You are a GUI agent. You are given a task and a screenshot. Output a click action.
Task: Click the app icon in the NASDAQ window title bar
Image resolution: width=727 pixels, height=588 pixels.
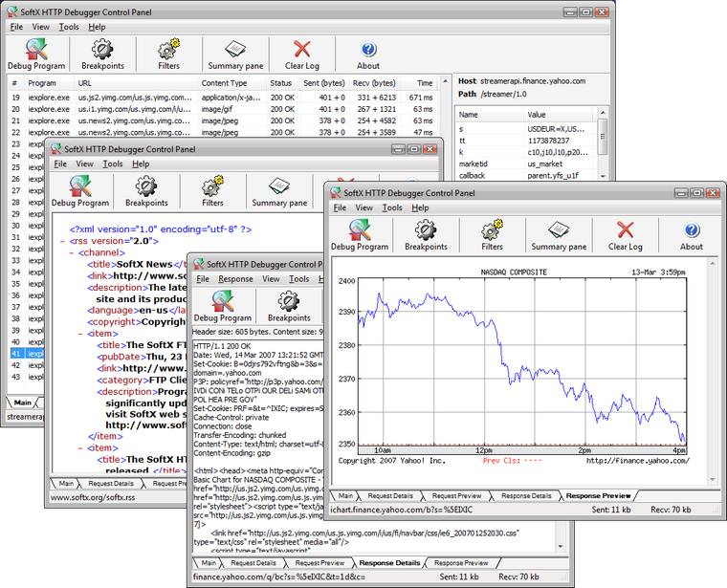[335, 192]
